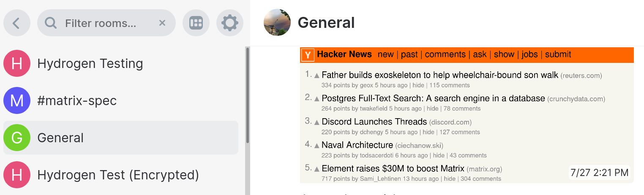This screenshot has height=195, width=644.
Task: Click the 7/27 2:21 PM timestamp
Action: pyautogui.click(x=599, y=172)
